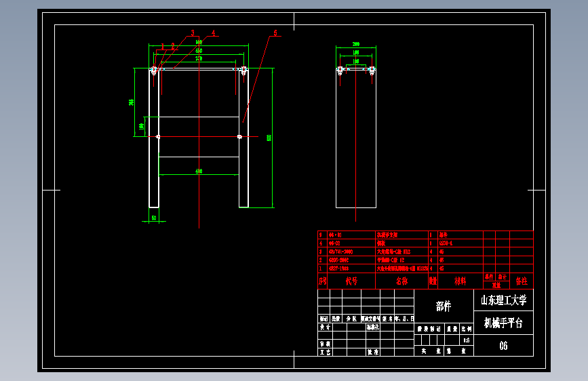
Task: Click the 设计 label in title block
Action: tap(325, 327)
